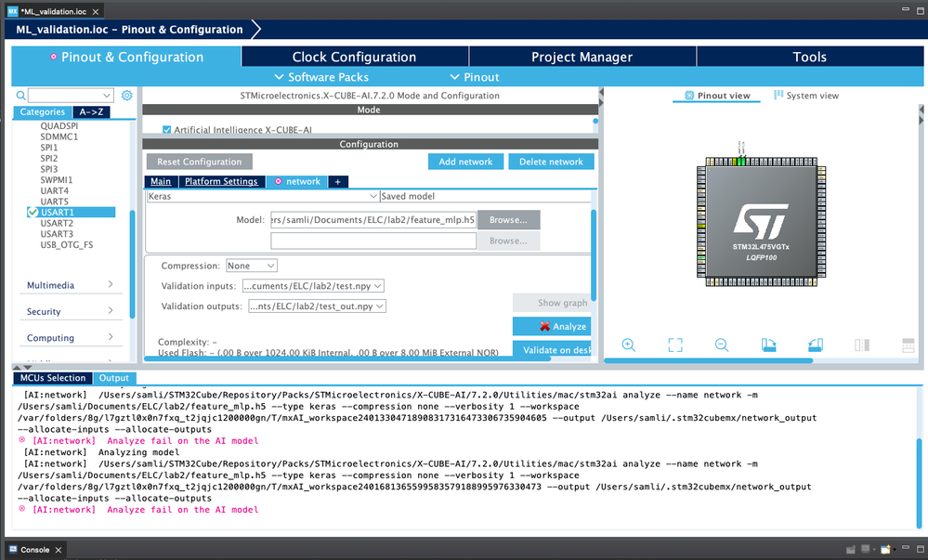Open the Project Manager tab
Screen dimensions: 928x560
point(582,57)
